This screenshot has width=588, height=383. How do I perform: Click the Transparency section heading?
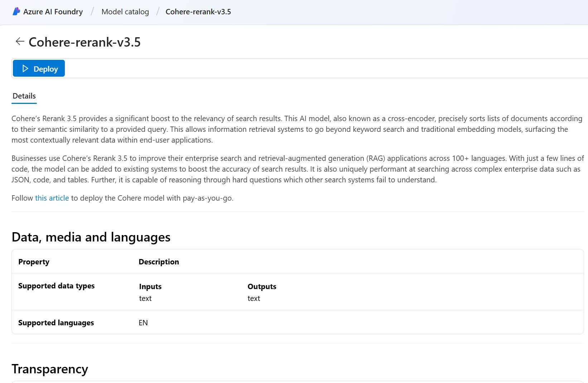[50, 369]
